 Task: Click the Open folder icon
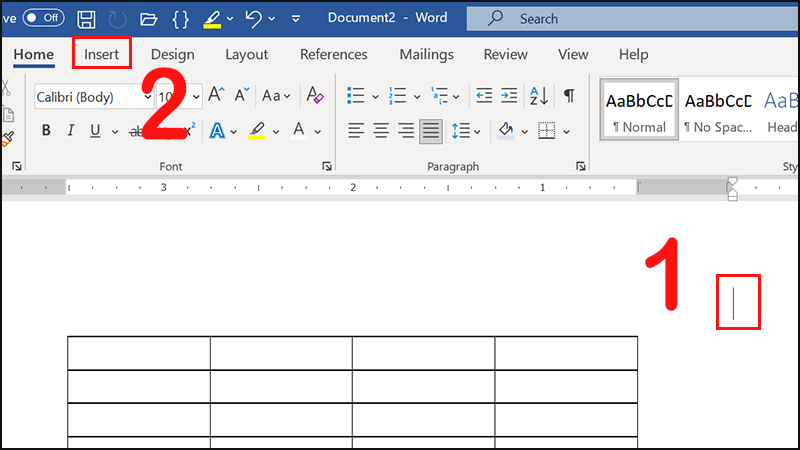[148, 19]
